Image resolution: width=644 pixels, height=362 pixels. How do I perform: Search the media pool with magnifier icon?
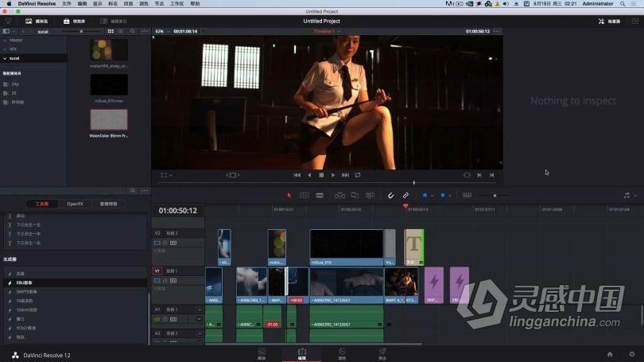point(132,31)
